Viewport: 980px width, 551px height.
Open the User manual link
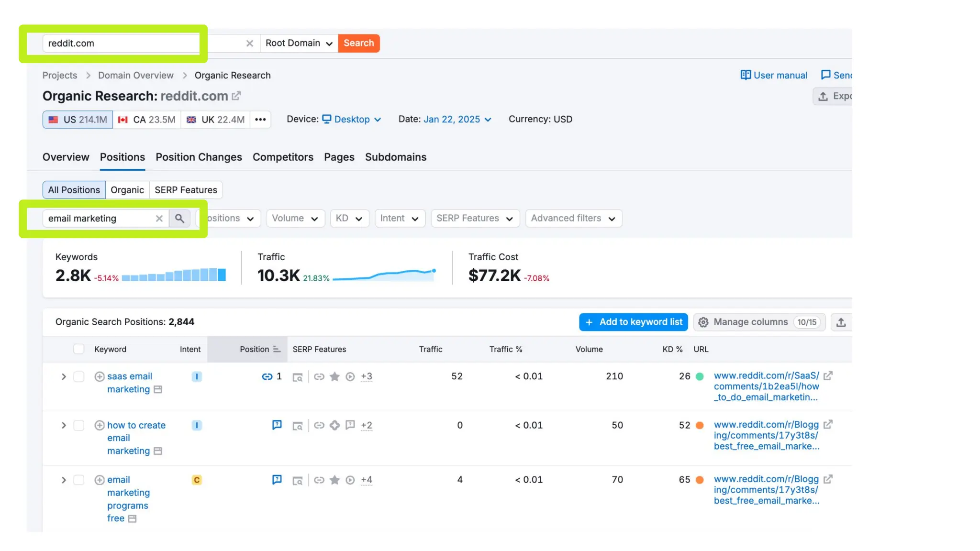[x=774, y=76]
